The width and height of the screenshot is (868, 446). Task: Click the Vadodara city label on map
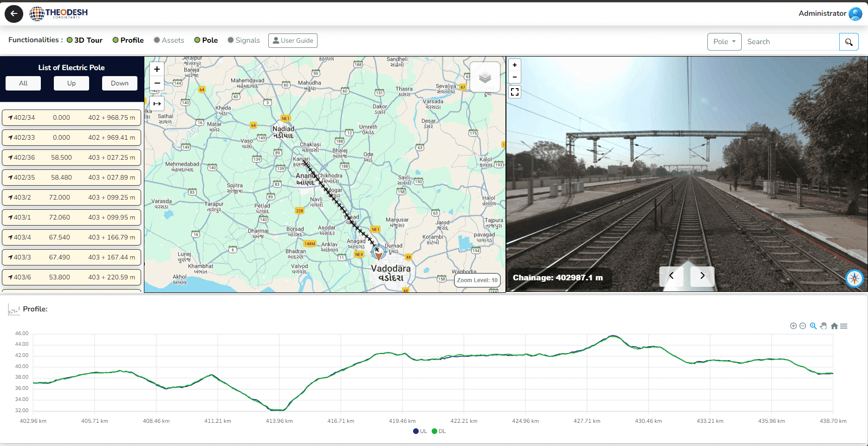(391, 273)
